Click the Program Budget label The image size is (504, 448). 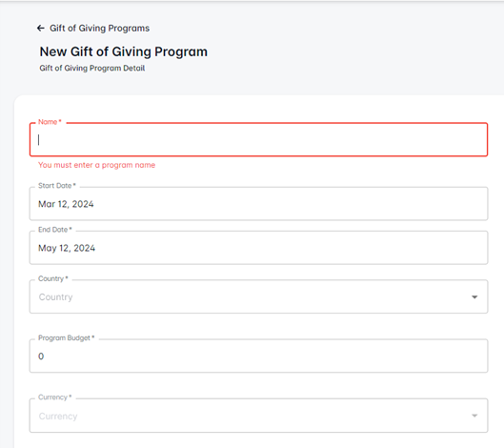tap(66, 338)
